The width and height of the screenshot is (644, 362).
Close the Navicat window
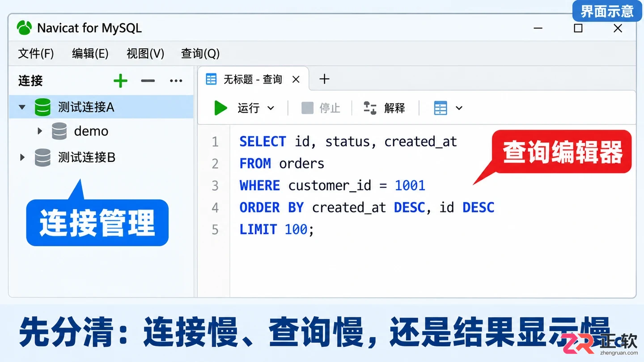(x=618, y=28)
